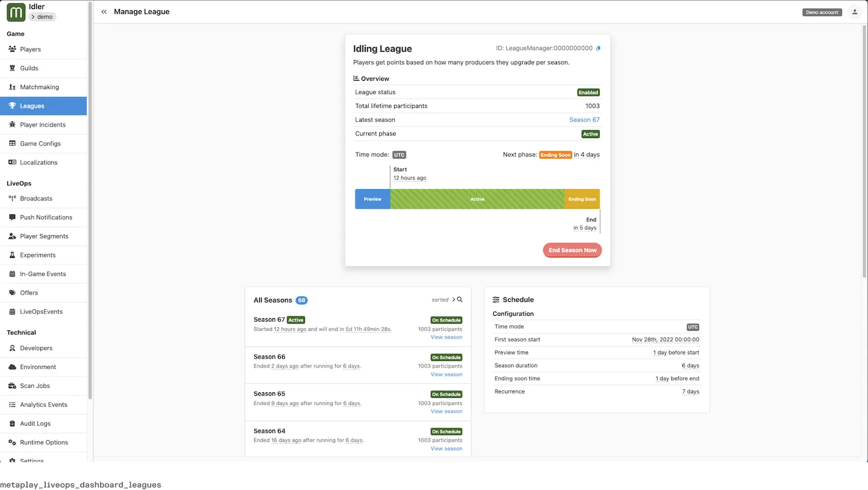This screenshot has height=490, width=868.
Task: Click the Demo account badge
Action: point(822,11)
